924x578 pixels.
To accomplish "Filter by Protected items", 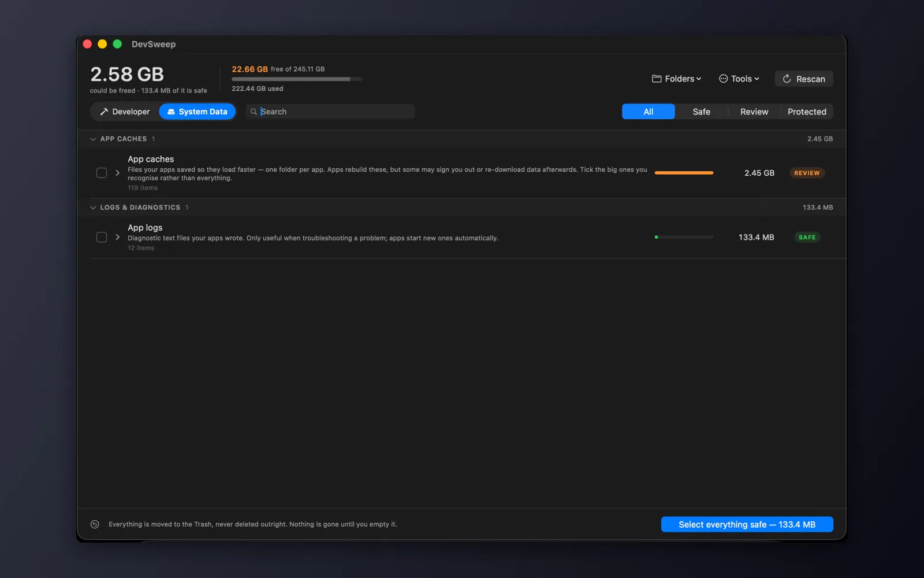I will (807, 112).
